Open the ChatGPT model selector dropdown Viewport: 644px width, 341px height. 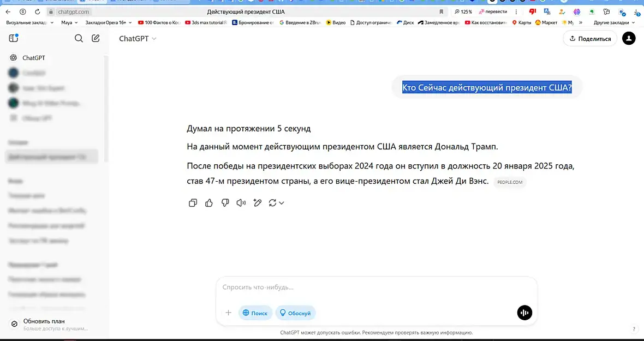(138, 39)
